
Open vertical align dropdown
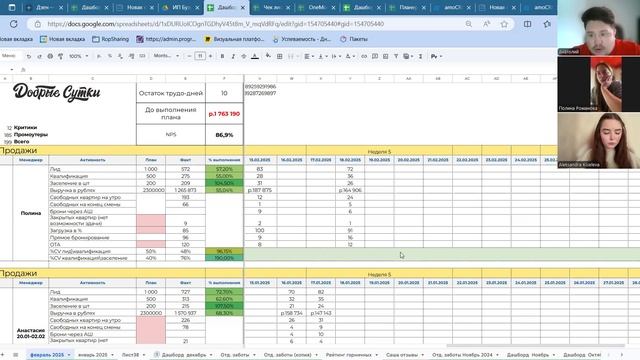[322, 56]
